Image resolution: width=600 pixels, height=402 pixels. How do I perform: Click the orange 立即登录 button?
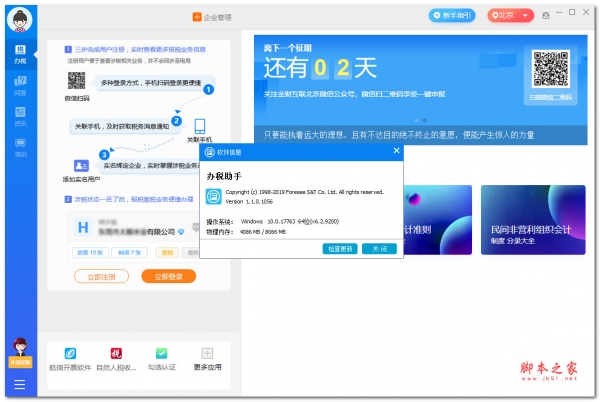[x=169, y=277]
